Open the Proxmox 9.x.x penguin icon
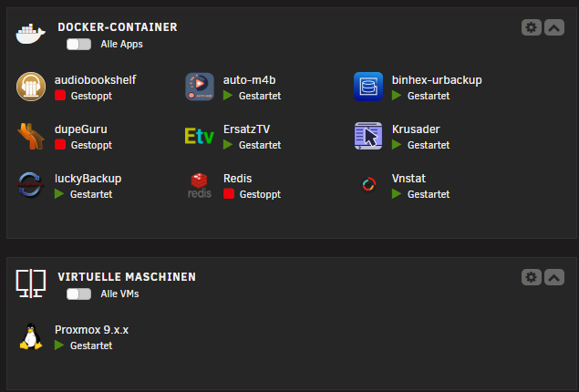The height and width of the screenshot is (392, 579). tap(31, 337)
